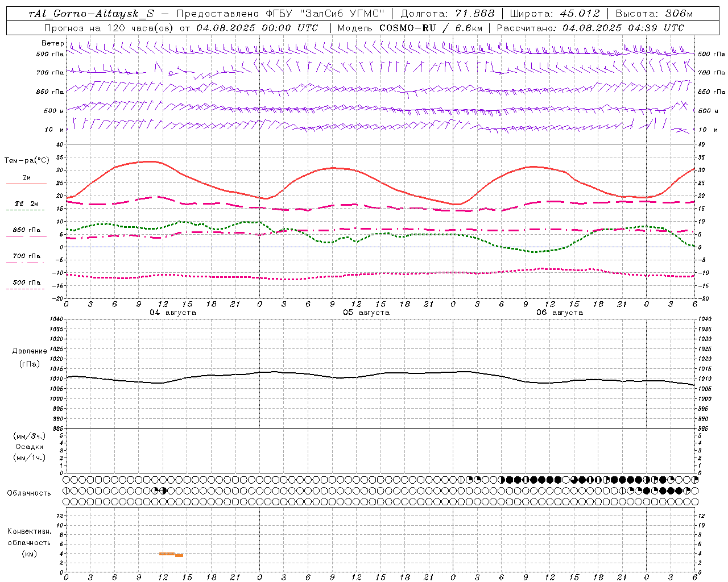Viewport: 728px width, 582px height.
Task: Click the Конвективн. облачность (км) label
Action: point(29,542)
